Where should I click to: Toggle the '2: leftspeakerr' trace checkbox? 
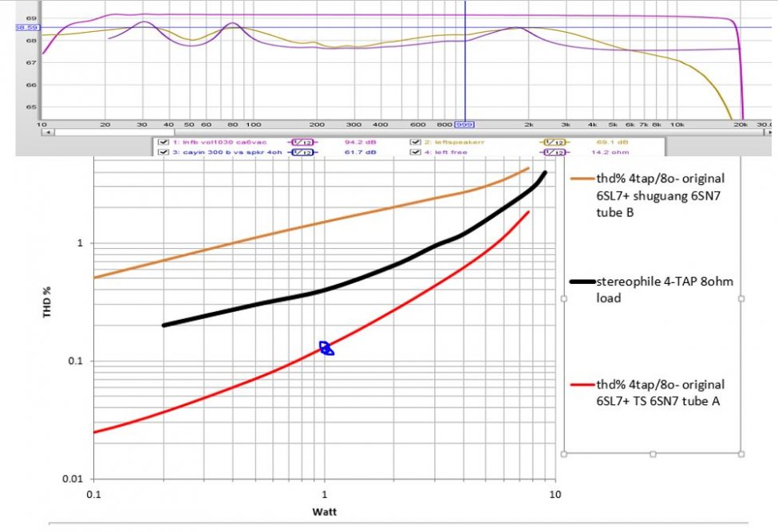[416, 142]
